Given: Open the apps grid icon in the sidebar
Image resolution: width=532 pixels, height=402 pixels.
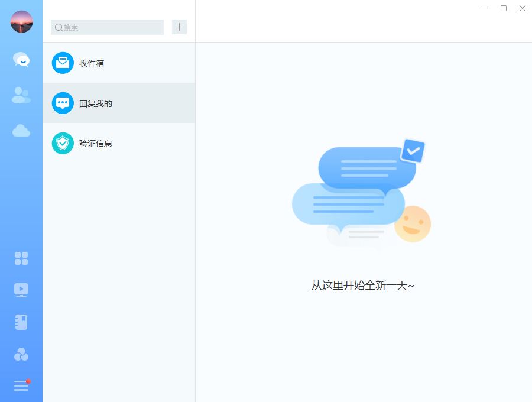Looking at the screenshot, I should pos(21,258).
